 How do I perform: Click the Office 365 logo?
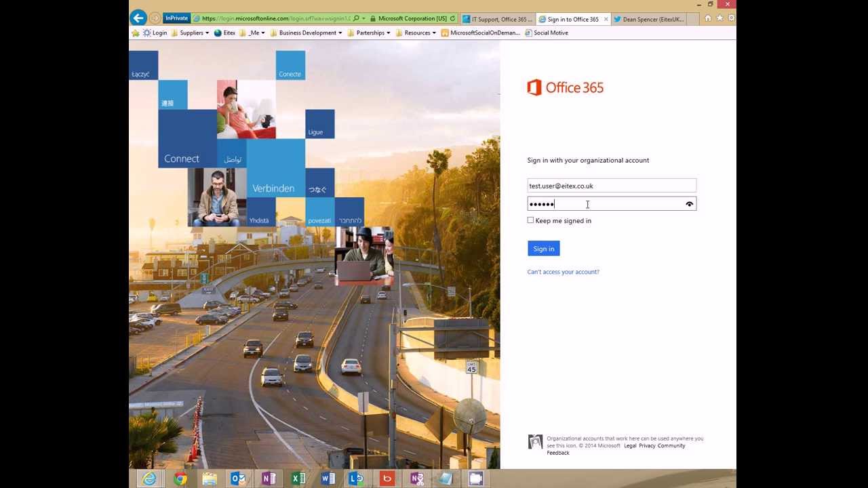coord(566,87)
